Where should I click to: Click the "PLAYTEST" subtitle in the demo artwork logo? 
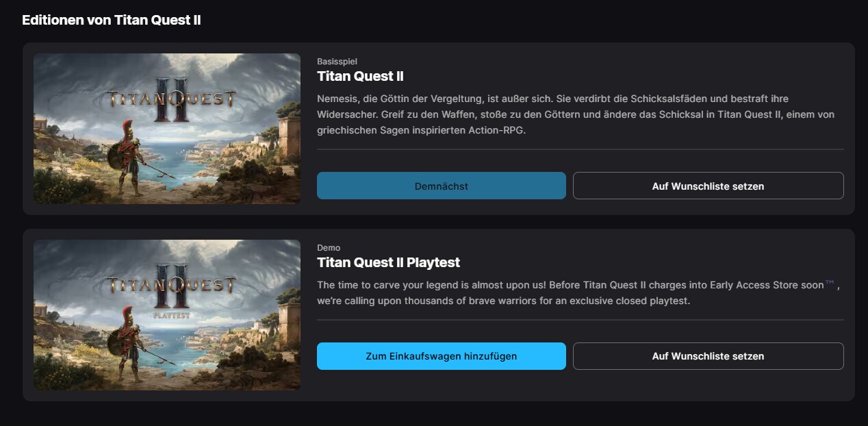click(172, 315)
